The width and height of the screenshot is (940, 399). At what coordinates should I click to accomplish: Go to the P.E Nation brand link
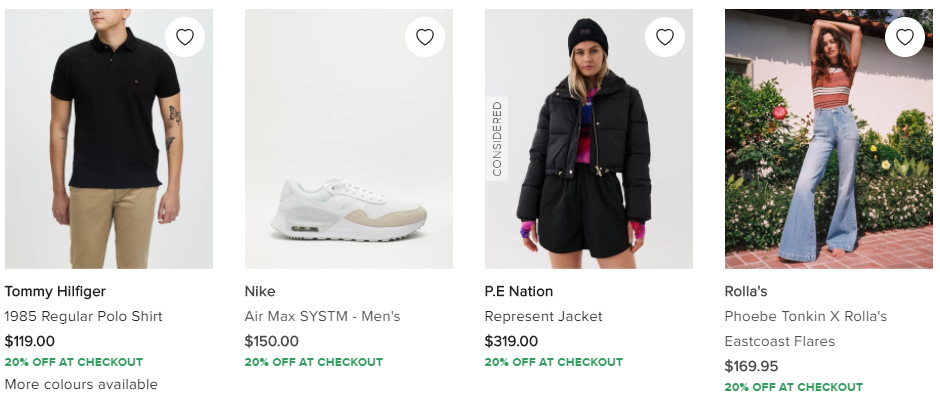coord(519,292)
